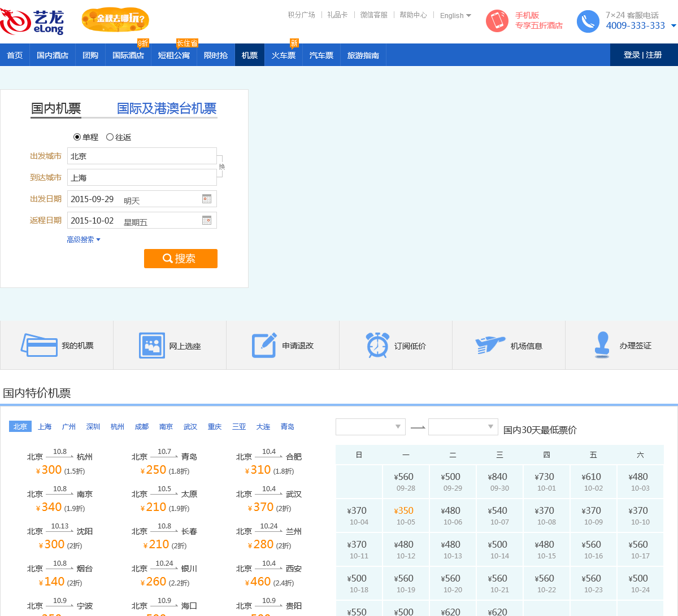Expand the customer hotline number dropdown arrow
The width and height of the screenshot is (678, 616).
[x=673, y=26]
